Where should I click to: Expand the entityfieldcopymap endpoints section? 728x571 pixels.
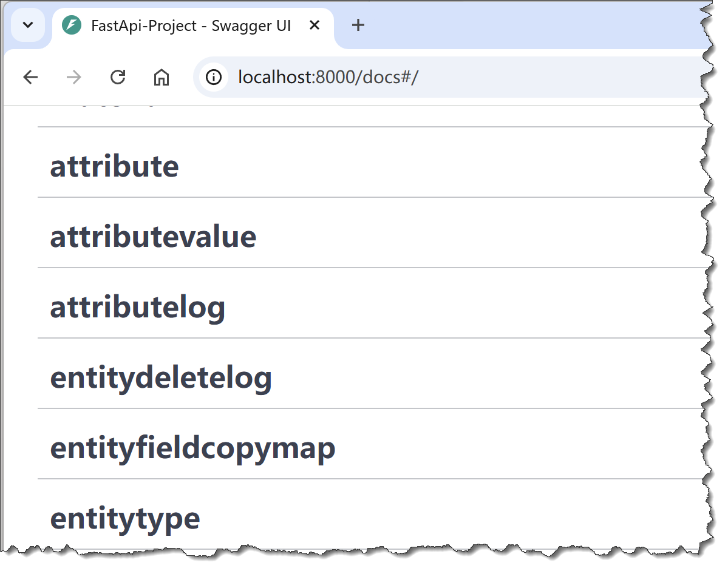[x=192, y=448]
